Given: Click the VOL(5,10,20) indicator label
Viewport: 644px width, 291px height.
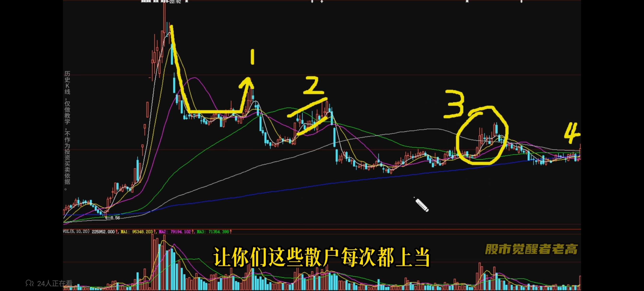Looking at the screenshot, I should coord(76,232).
